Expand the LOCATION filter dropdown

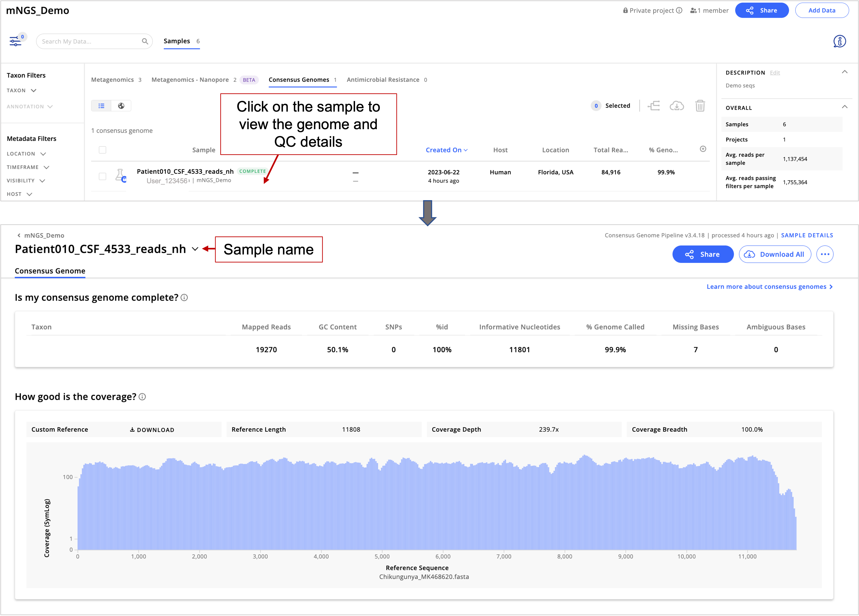pyautogui.click(x=26, y=154)
